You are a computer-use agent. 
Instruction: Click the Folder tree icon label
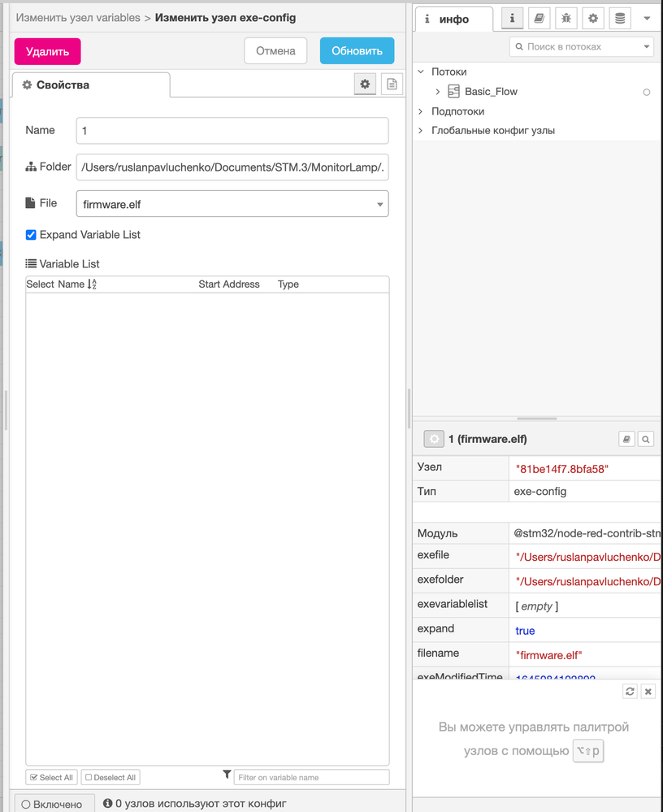point(31,167)
